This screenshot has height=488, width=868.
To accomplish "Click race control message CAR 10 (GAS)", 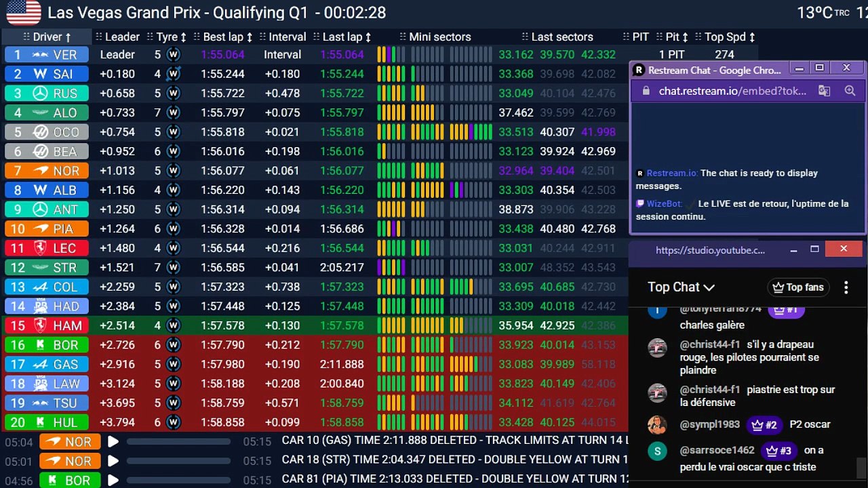I will pos(454,441).
